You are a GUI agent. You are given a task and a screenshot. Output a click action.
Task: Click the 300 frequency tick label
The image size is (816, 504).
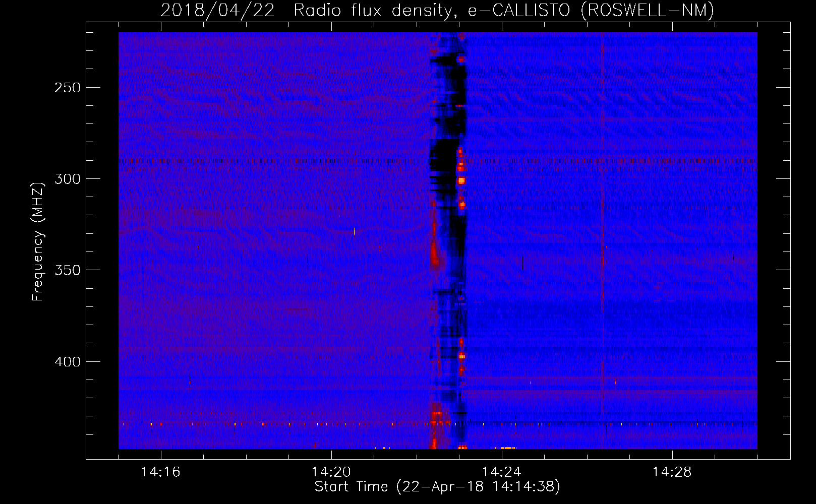(67, 179)
